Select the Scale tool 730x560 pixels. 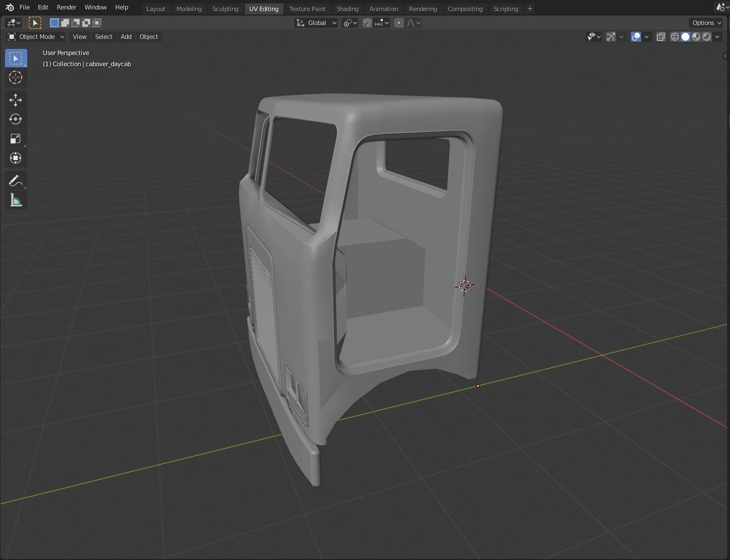coord(16,139)
